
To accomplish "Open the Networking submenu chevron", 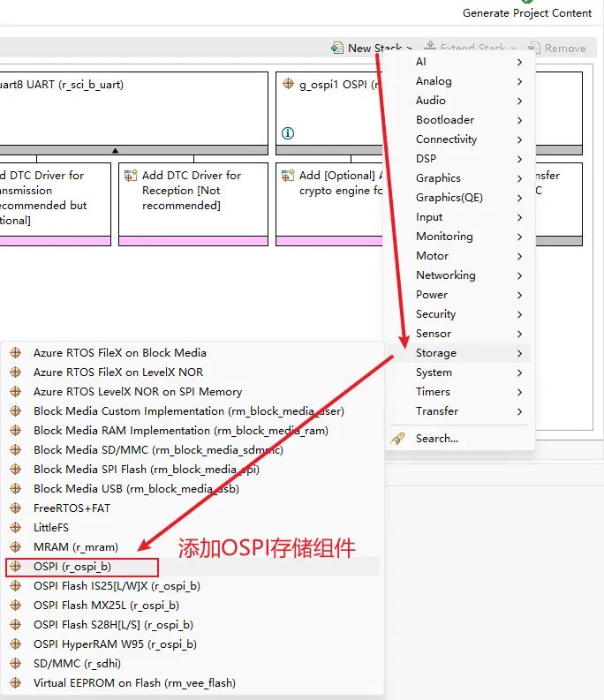I will [x=520, y=275].
